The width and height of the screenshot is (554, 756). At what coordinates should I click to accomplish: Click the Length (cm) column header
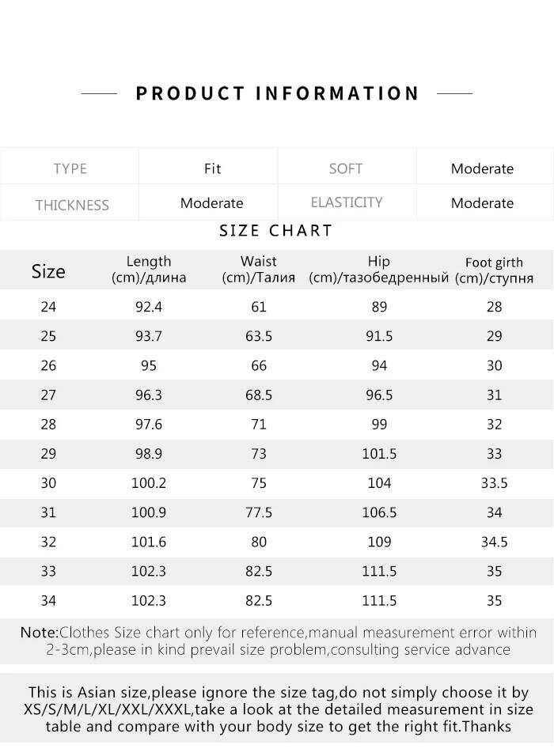(x=149, y=269)
